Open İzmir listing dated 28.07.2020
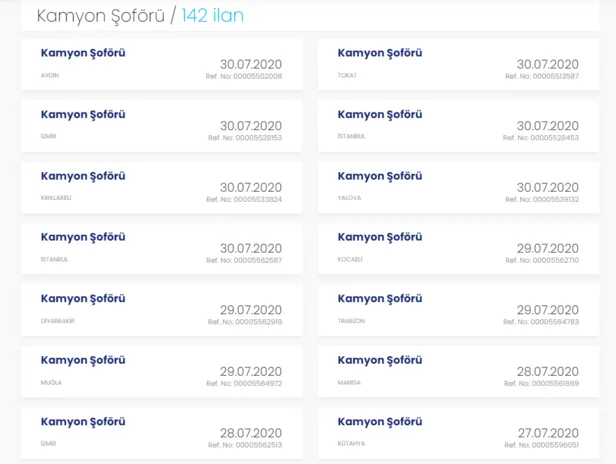Image resolution: width=616 pixels, height=464 pixels. [x=83, y=421]
